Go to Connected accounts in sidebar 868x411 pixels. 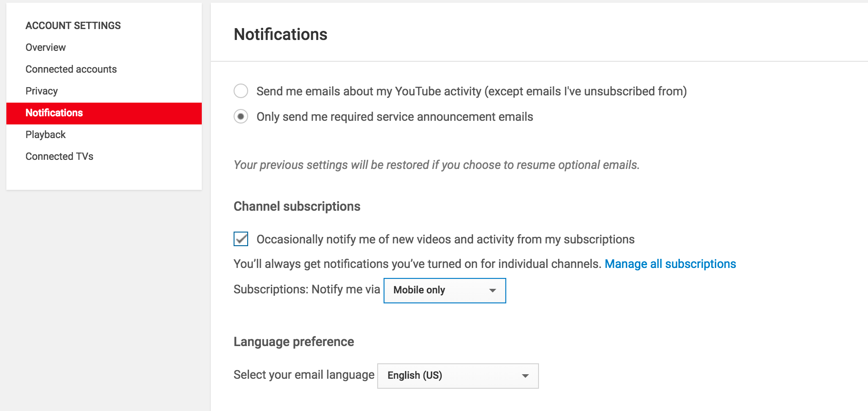[71, 69]
